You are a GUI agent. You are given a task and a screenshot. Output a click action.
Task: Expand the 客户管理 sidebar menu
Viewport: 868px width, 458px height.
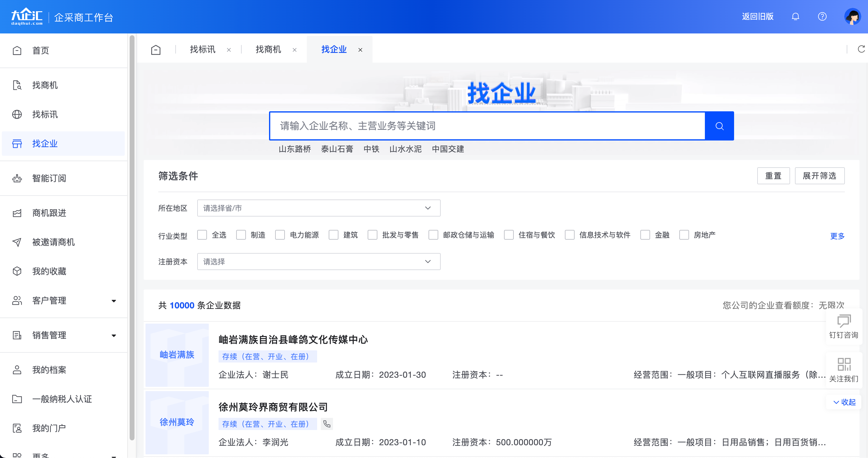click(49, 300)
